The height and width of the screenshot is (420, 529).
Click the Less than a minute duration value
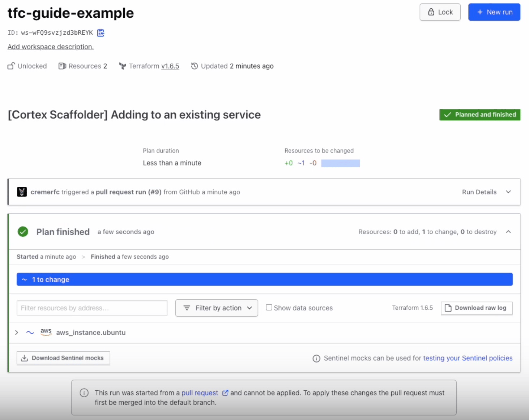[x=172, y=163]
